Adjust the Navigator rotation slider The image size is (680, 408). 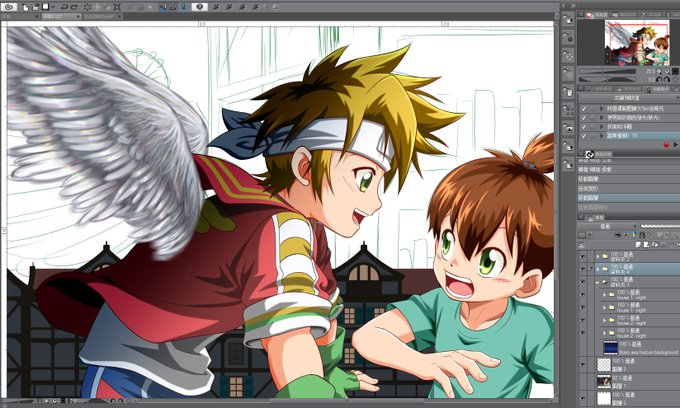coord(607,79)
